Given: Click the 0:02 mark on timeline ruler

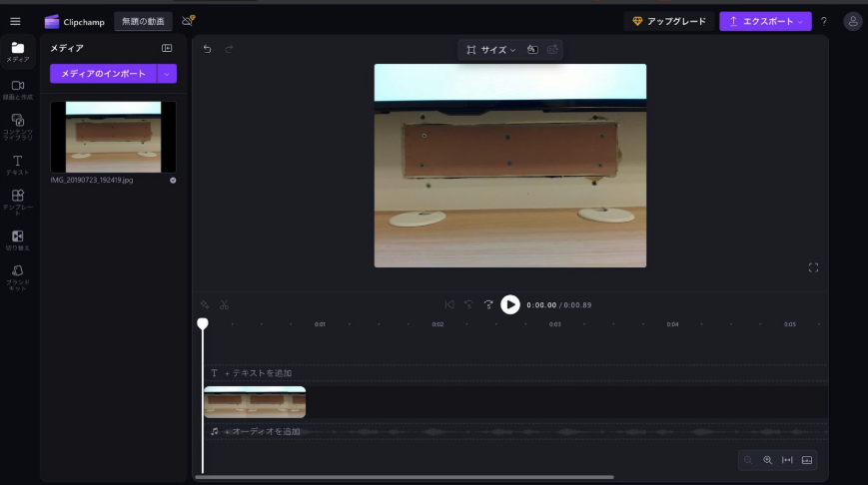Looking at the screenshot, I should point(437,324).
